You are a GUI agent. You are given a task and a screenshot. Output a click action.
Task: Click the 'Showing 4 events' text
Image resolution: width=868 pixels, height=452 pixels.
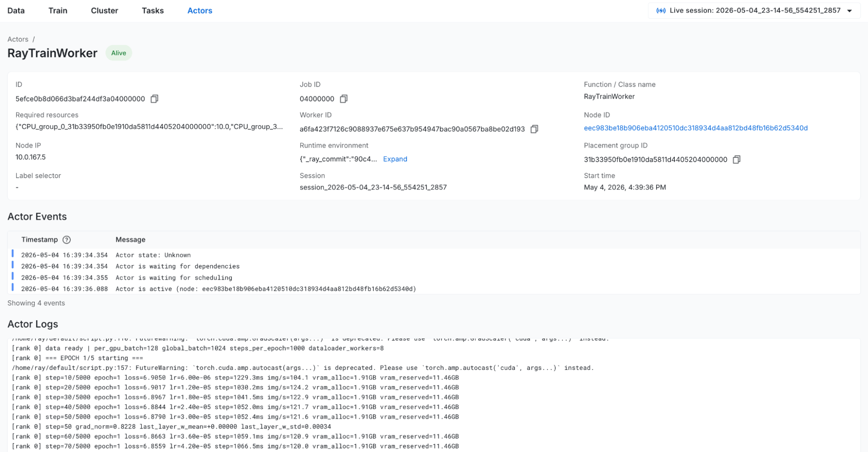tap(36, 303)
